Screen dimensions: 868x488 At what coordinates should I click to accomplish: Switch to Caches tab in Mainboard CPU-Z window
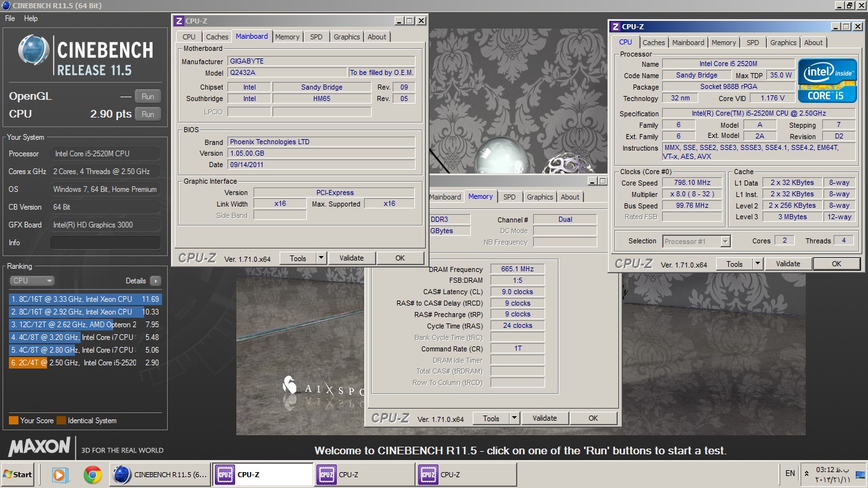point(217,37)
